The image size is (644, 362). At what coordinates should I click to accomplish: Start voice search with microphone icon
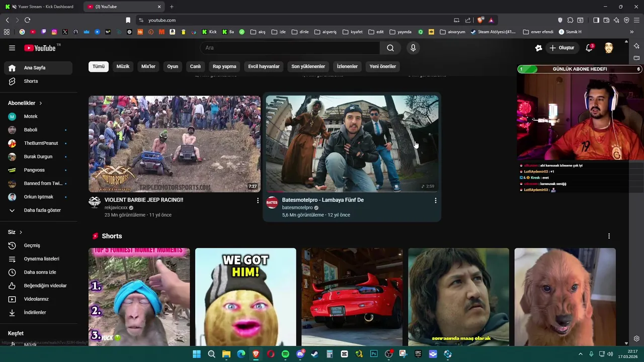coord(413,48)
